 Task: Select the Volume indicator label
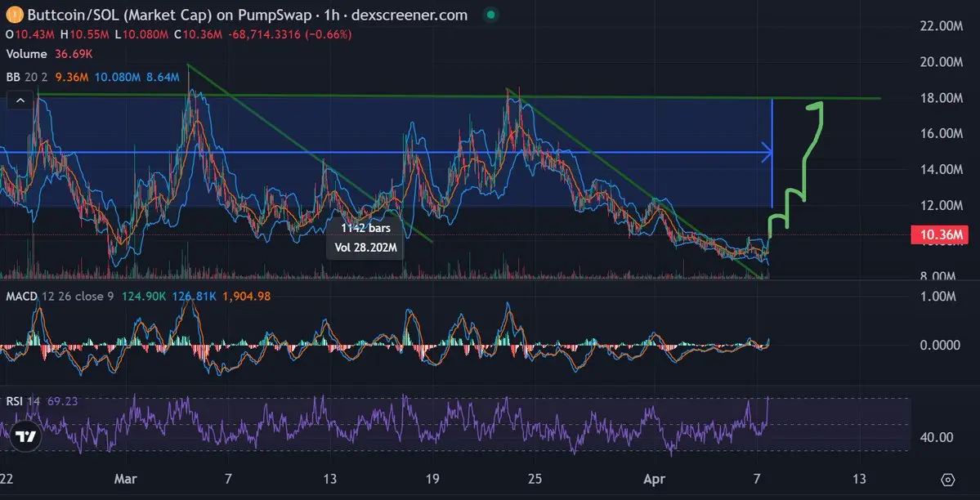[x=26, y=55]
